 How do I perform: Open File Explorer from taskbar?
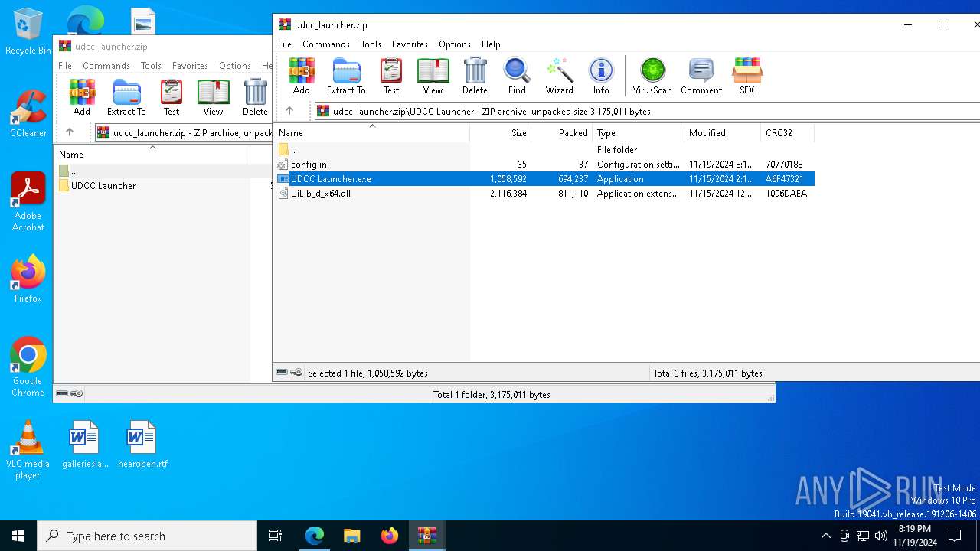[352, 536]
